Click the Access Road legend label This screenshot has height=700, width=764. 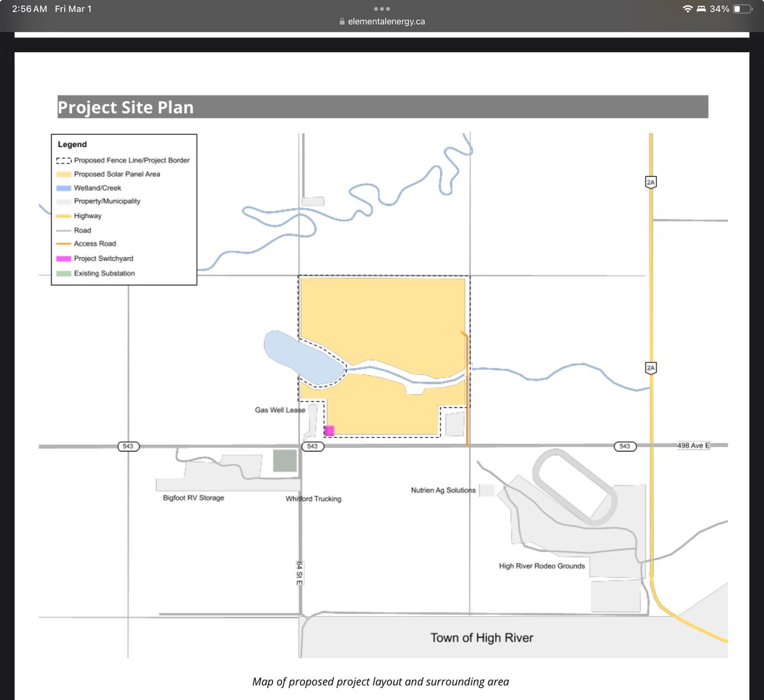click(95, 244)
